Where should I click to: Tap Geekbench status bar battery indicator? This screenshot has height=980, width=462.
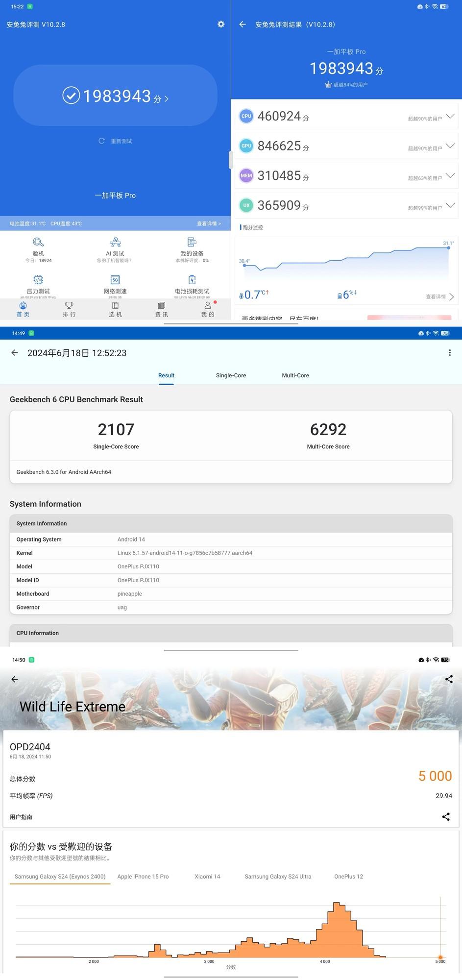pos(445,333)
